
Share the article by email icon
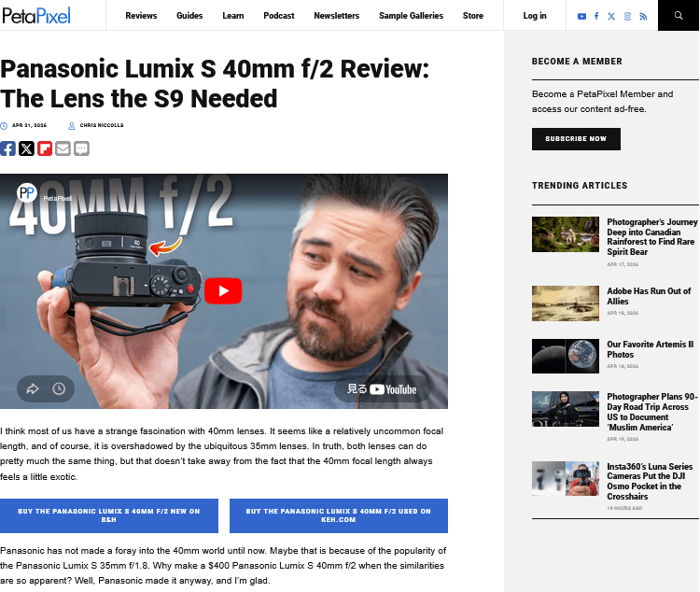[63, 148]
